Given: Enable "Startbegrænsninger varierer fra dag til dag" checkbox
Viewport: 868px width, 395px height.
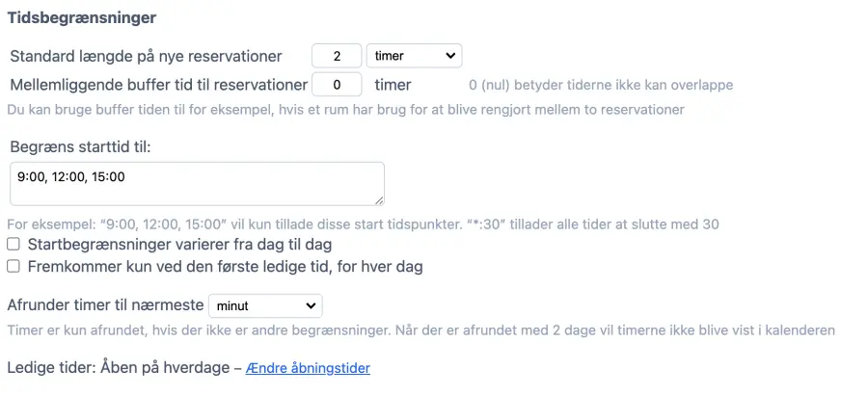Looking at the screenshot, I should coord(14,245).
